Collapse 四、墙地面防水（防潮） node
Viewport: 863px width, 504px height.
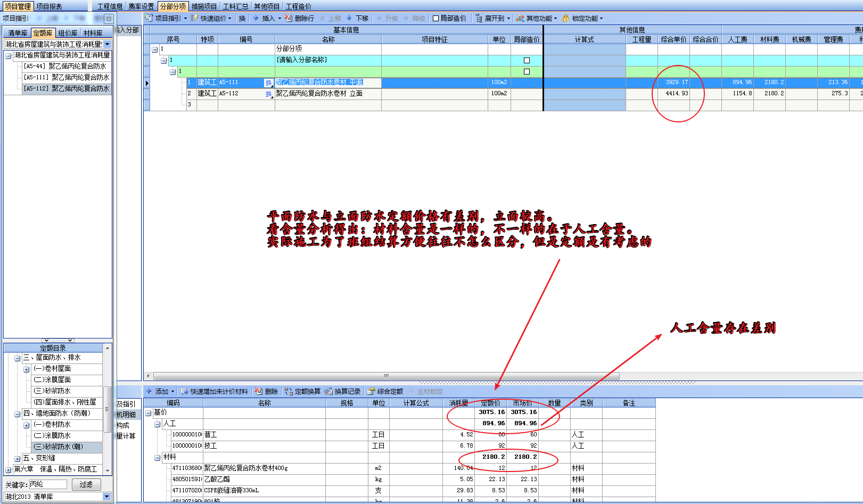coord(17,414)
